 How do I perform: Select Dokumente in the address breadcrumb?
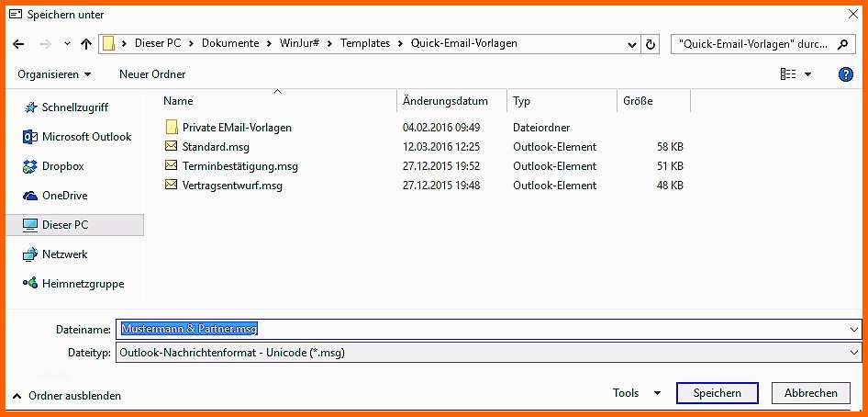click(230, 43)
